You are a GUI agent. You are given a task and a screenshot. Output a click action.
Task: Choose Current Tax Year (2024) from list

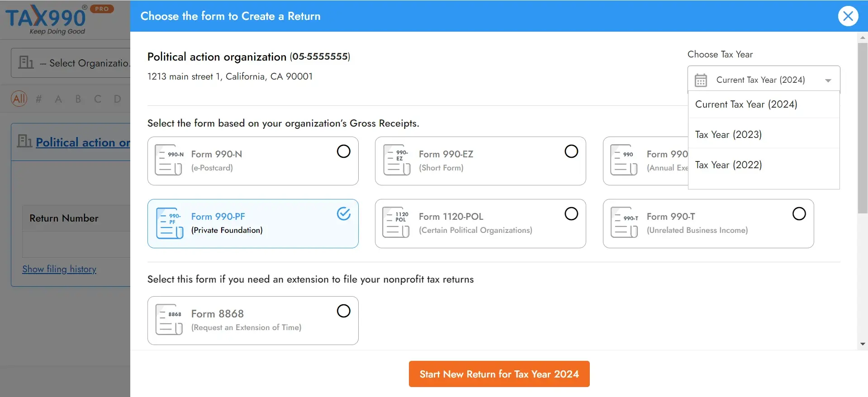pos(764,104)
